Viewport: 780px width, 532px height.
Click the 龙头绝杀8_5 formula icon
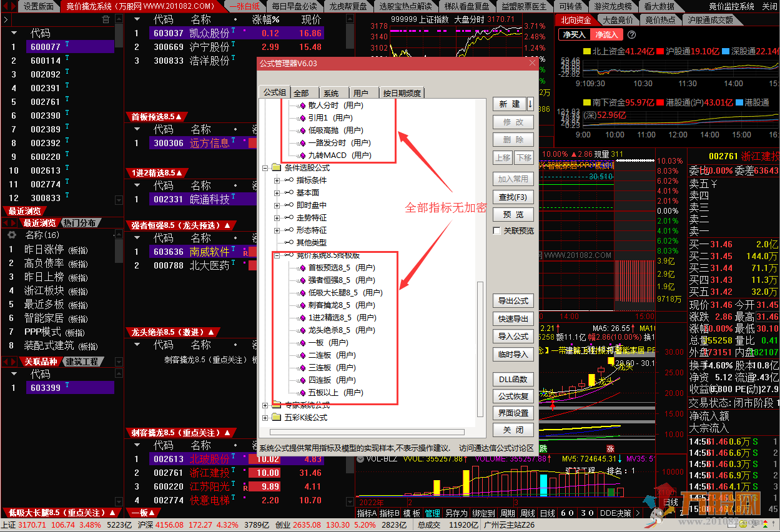pos(303,330)
